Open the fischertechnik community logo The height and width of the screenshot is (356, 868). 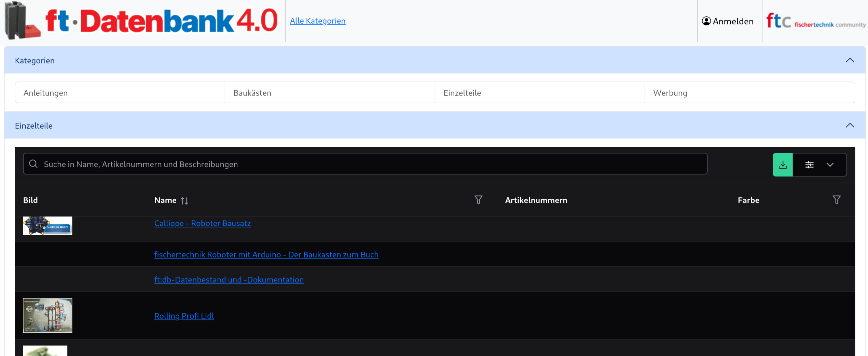click(x=816, y=21)
